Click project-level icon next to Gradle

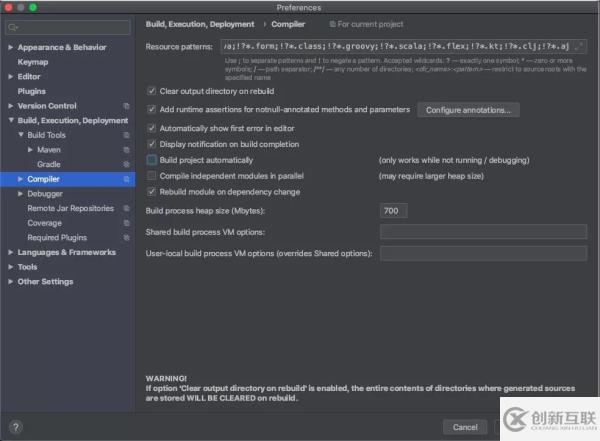[x=126, y=164]
